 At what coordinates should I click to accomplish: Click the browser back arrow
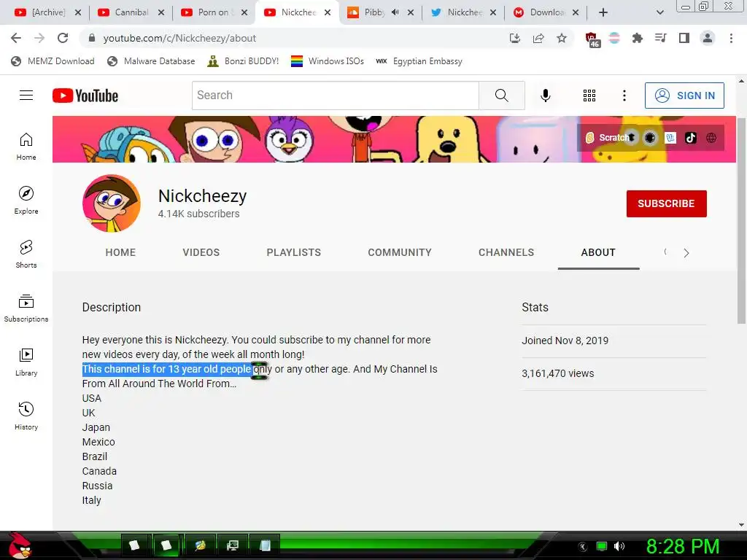[x=16, y=38]
